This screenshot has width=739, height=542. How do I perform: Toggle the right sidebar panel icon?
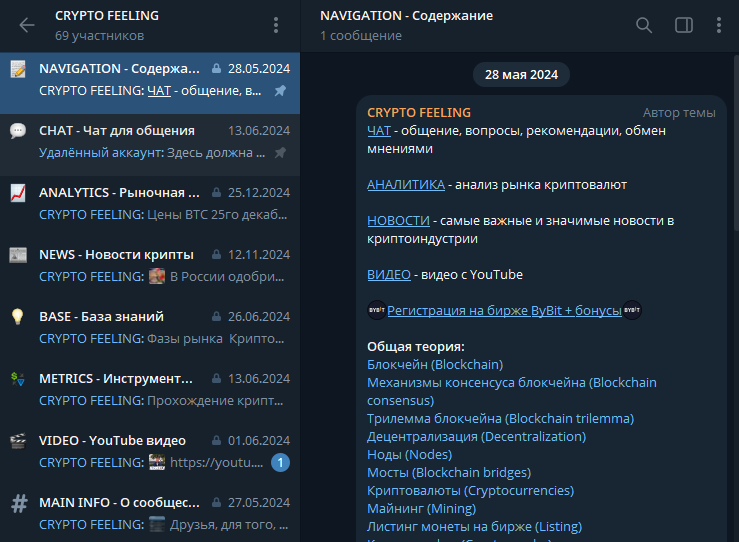coord(683,25)
